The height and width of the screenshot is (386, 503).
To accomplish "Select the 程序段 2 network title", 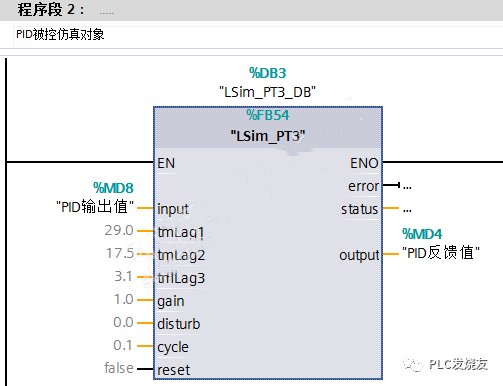I will click(x=51, y=9).
